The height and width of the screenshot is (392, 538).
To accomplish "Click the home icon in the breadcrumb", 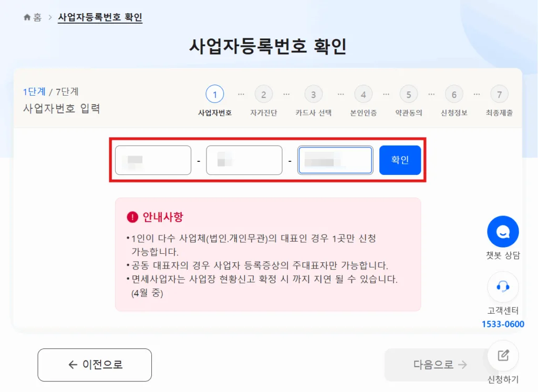I will coord(26,16).
